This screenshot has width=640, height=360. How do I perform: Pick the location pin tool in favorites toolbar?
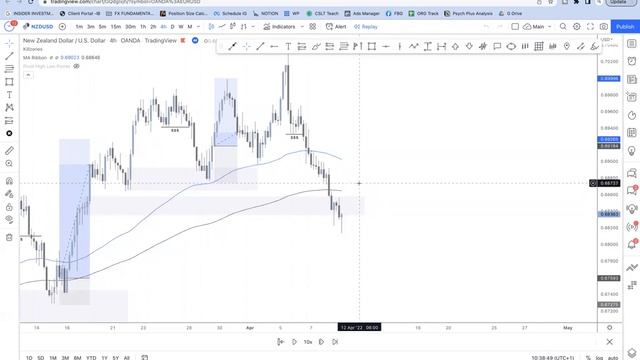pyautogui.click(x=567, y=47)
